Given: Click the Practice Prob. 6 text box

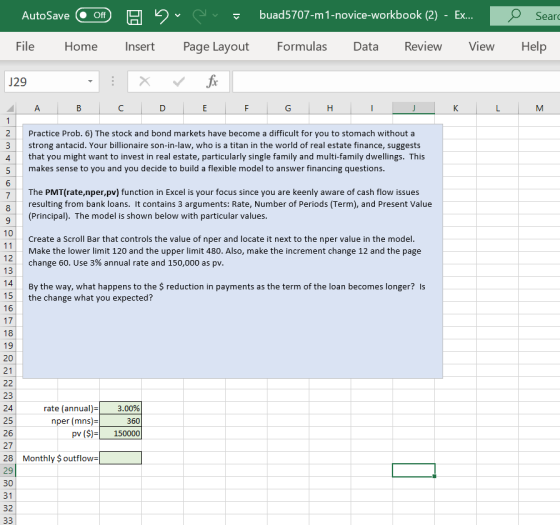Looking at the screenshot, I should pyautogui.click(x=232, y=251).
